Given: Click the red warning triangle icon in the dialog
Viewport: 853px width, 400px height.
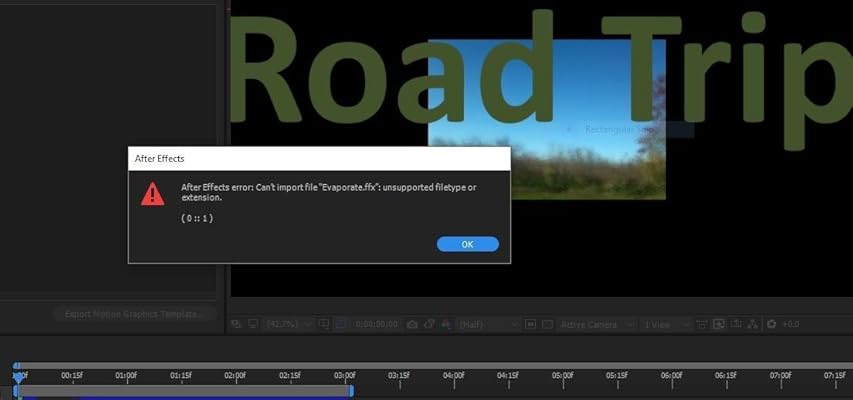Looking at the screenshot, I should point(152,194).
